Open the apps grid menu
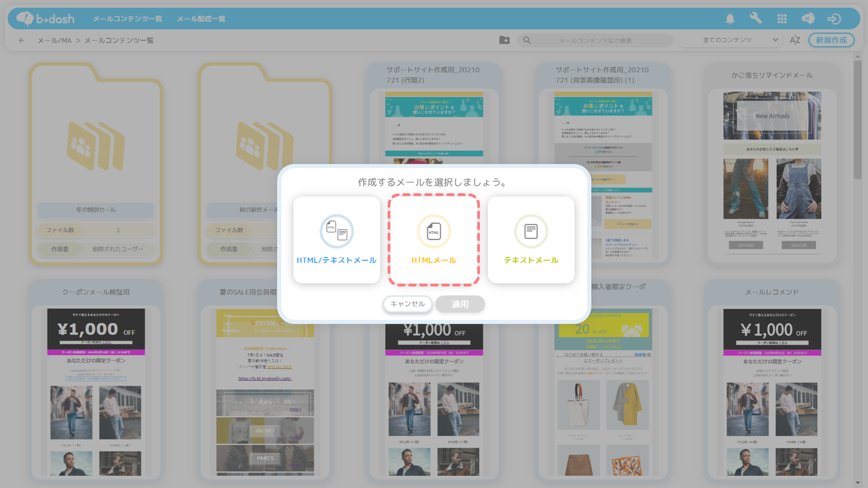The width and height of the screenshot is (868, 488). 782,19
